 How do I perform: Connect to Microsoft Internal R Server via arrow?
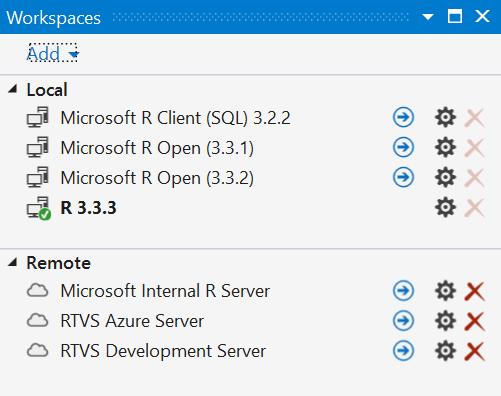point(403,291)
